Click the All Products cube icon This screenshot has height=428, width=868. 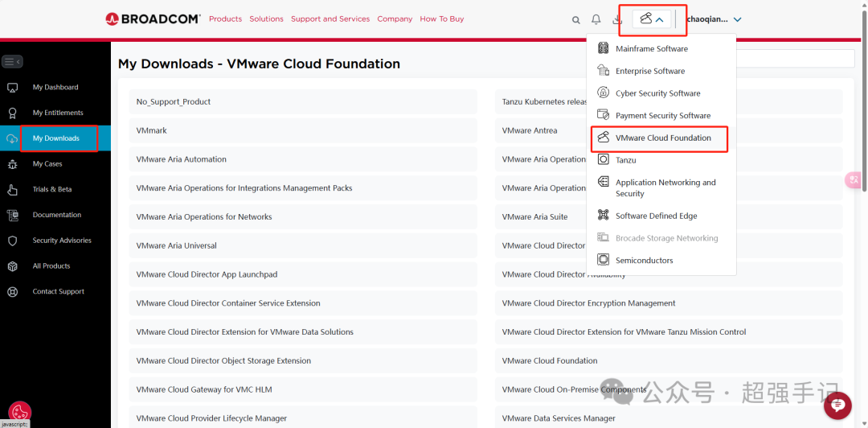coord(12,266)
